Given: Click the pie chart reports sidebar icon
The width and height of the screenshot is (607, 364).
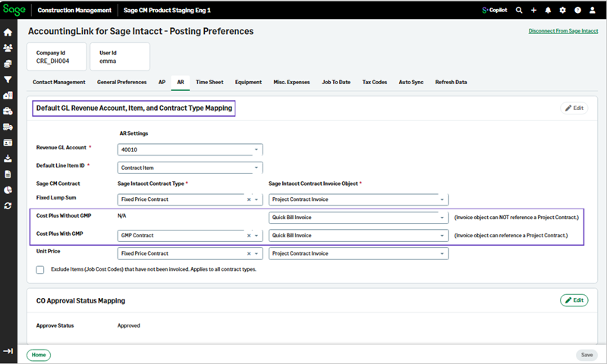Looking at the screenshot, I should 8,190.
